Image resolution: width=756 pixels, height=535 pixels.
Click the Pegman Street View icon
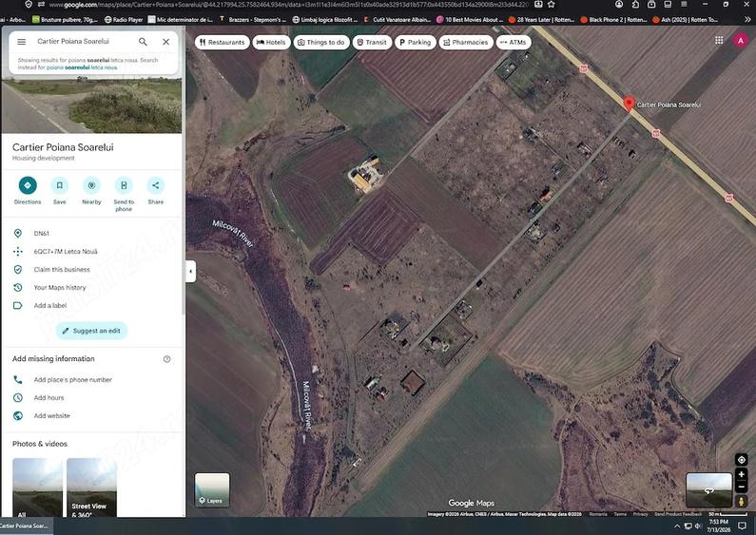coord(741,502)
